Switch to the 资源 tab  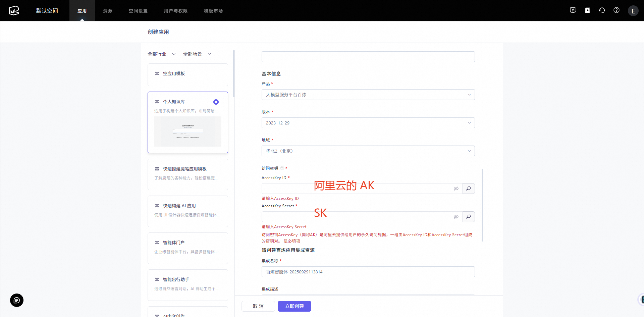pyautogui.click(x=108, y=11)
